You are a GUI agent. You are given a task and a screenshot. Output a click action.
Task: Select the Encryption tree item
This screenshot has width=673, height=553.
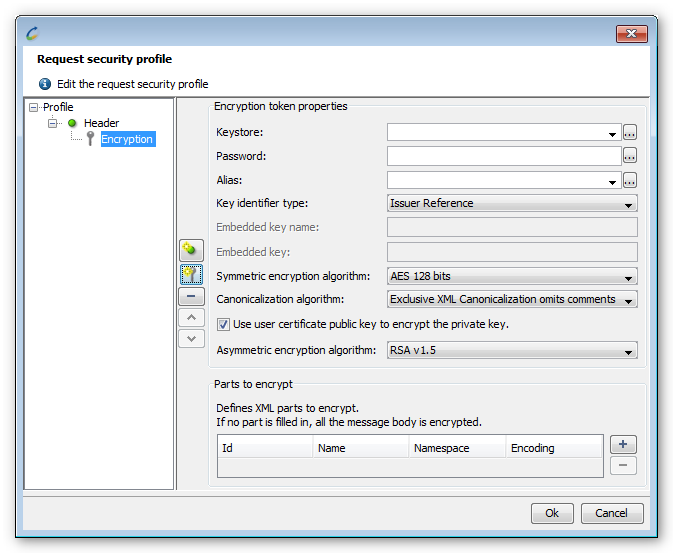pyautogui.click(x=127, y=139)
